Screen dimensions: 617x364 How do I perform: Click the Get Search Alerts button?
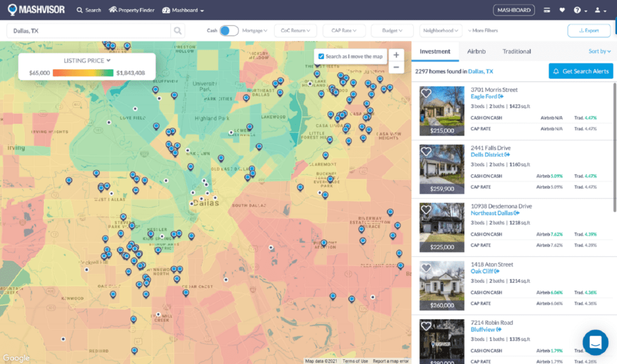[x=580, y=71]
